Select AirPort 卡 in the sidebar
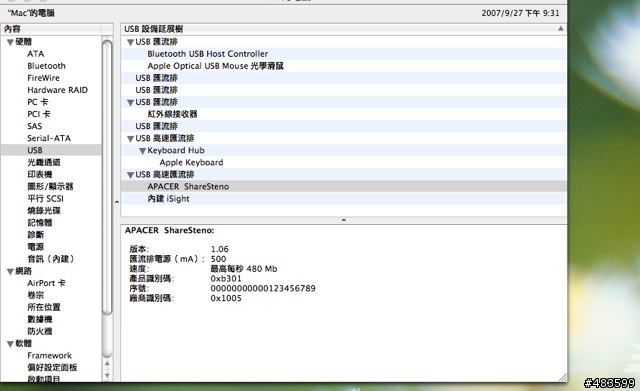Screen dimensions: 640x391 click(46, 283)
